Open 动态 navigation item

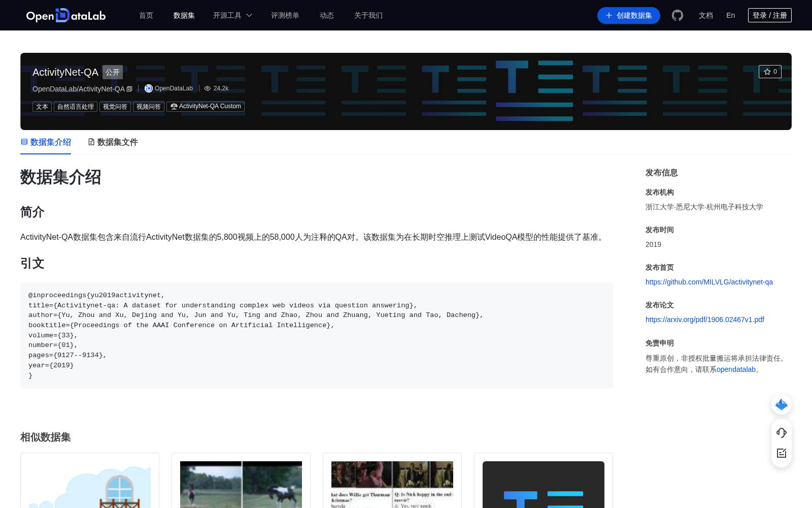coord(327,15)
